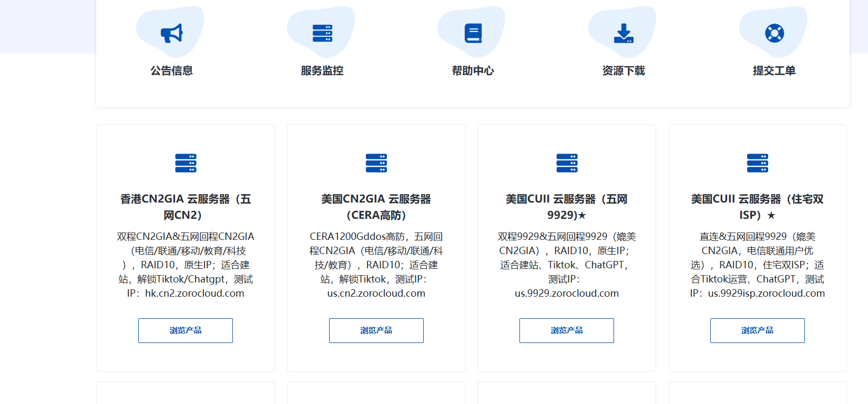This screenshot has height=404, width=868.
Task: Browse products for 香港CN2GIA 云服务器
Action: coord(186,330)
